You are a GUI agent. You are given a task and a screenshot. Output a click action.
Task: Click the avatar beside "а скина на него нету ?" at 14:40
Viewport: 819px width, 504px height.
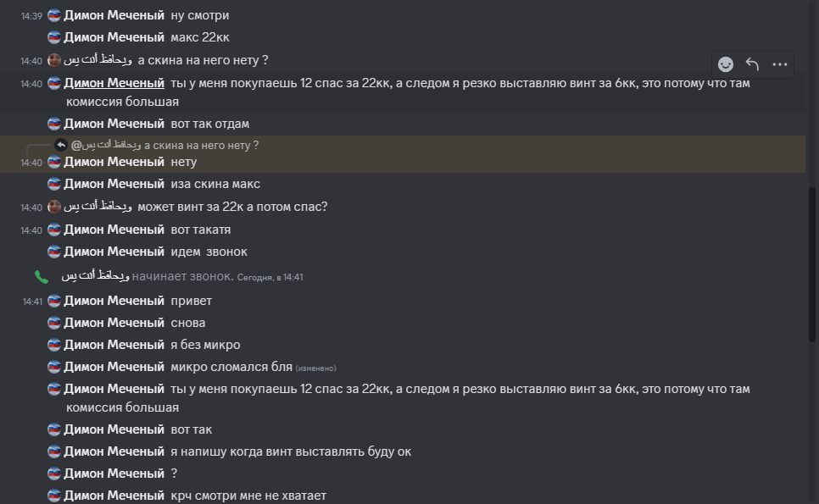[x=54, y=60]
